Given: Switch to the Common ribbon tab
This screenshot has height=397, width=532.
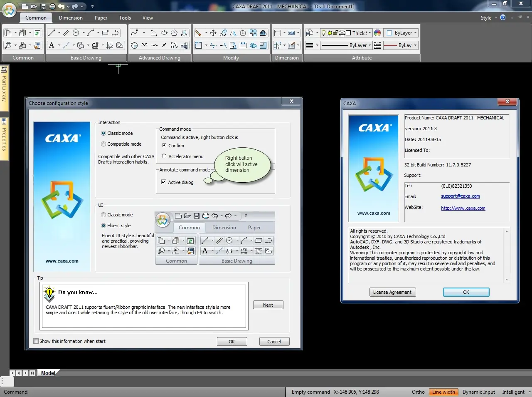Looking at the screenshot, I should (36, 18).
